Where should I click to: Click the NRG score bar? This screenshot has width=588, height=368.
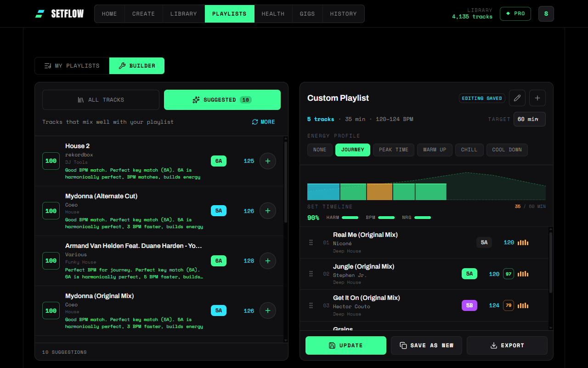[423, 218]
